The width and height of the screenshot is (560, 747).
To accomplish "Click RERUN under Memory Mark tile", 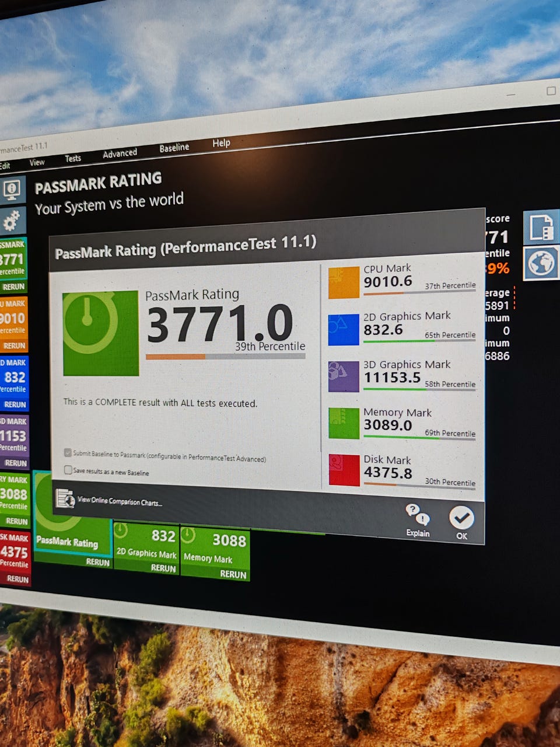I will (233, 574).
